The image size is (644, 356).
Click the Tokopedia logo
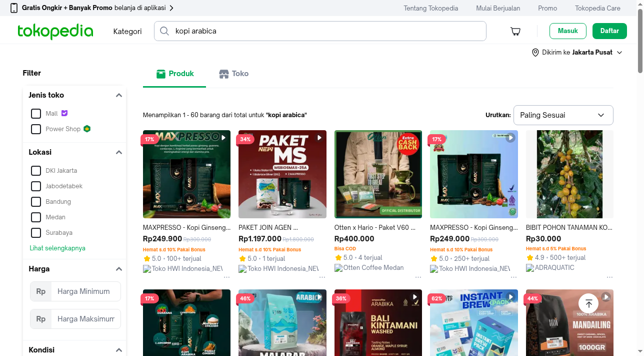(55, 32)
